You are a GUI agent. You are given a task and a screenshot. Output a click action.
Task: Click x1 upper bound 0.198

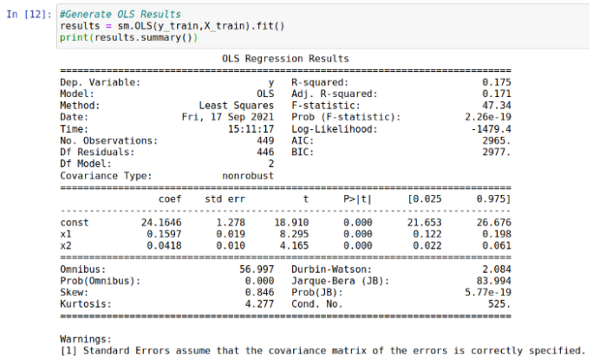[497, 234]
